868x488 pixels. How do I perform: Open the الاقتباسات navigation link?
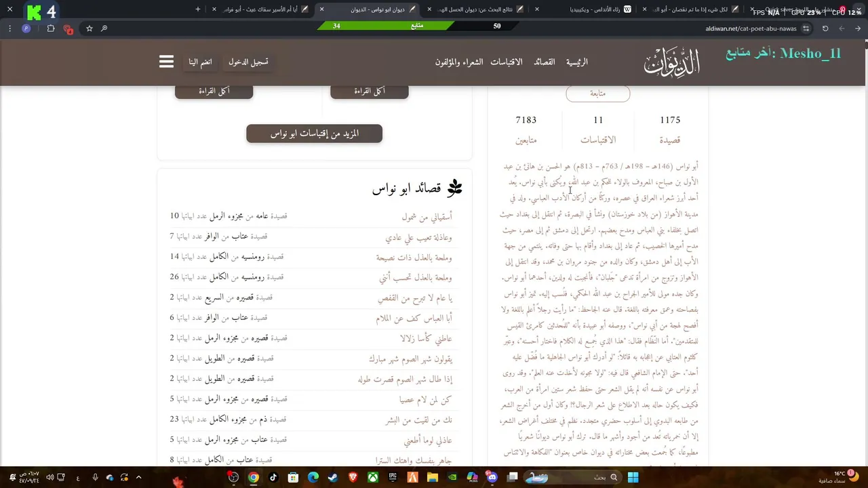[507, 62]
